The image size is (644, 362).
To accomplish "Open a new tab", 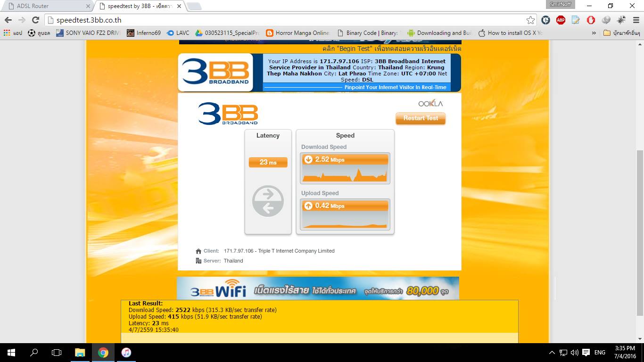I will pos(194,6).
